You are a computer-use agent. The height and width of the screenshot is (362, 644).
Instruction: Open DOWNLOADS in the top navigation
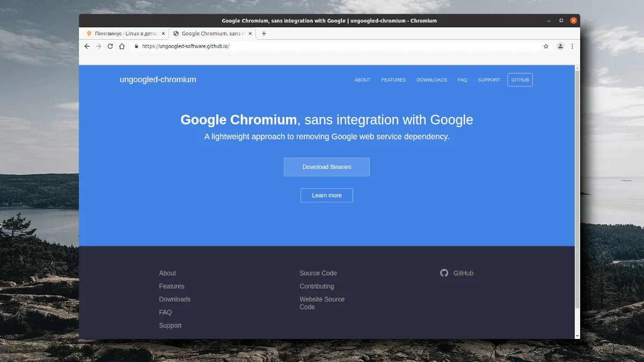431,80
